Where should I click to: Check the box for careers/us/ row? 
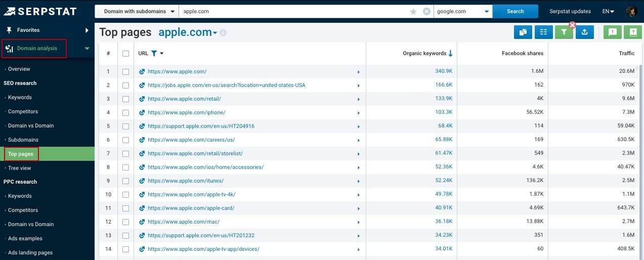point(126,140)
